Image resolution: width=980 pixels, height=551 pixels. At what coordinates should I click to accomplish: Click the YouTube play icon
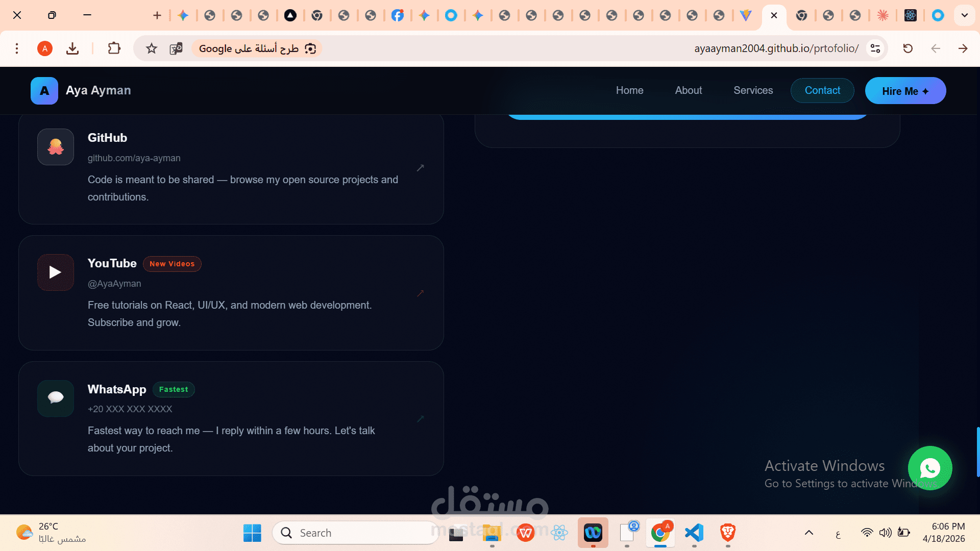[56, 272]
